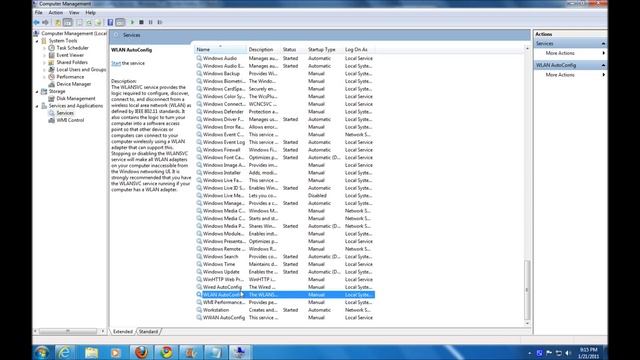
Task: Open More Actions under Services
Action: tap(560, 53)
